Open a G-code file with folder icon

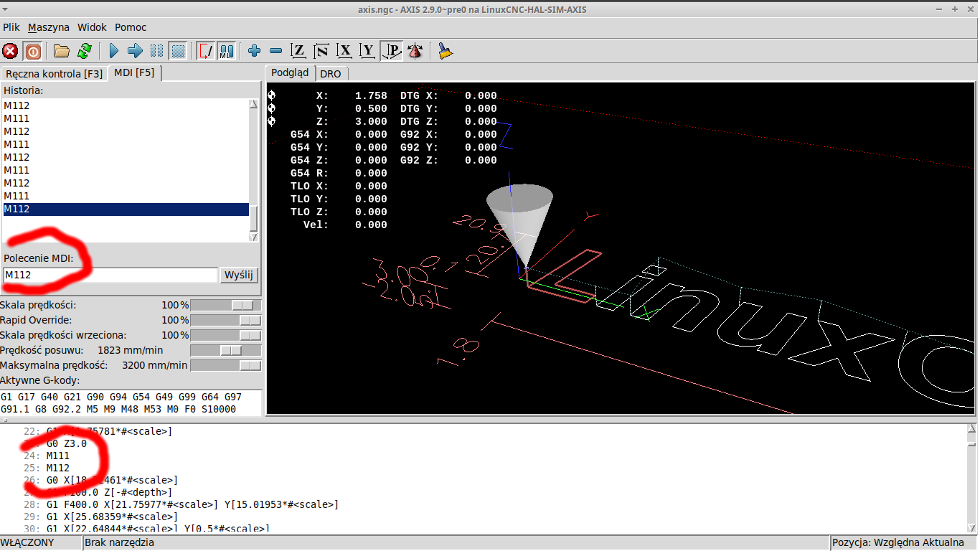click(62, 51)
